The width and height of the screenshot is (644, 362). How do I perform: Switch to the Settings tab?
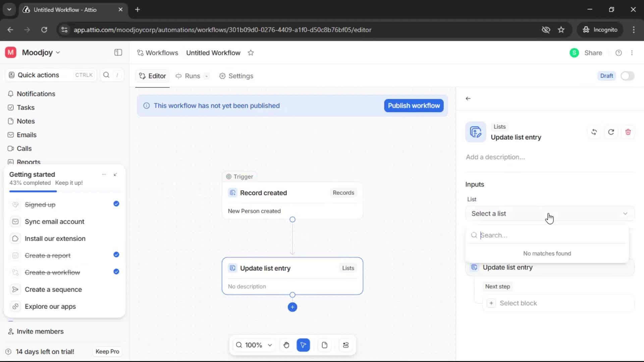tap(236, 76)
